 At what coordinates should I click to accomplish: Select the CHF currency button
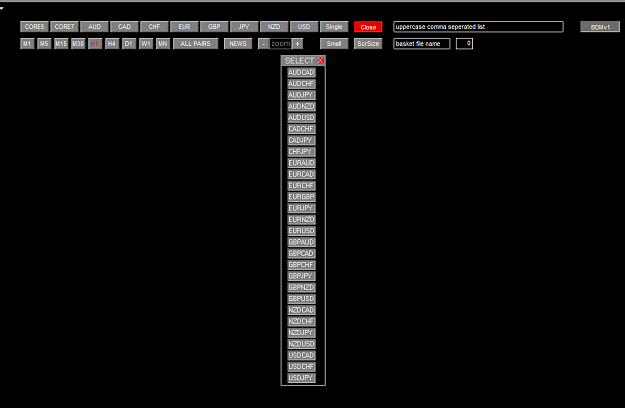pos(154,27)
